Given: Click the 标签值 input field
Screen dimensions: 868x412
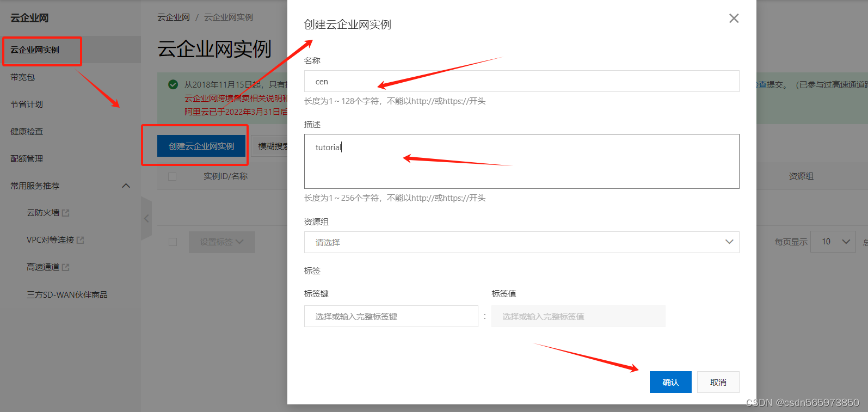Looking at the screenshot, I should (x=578, y=316).
